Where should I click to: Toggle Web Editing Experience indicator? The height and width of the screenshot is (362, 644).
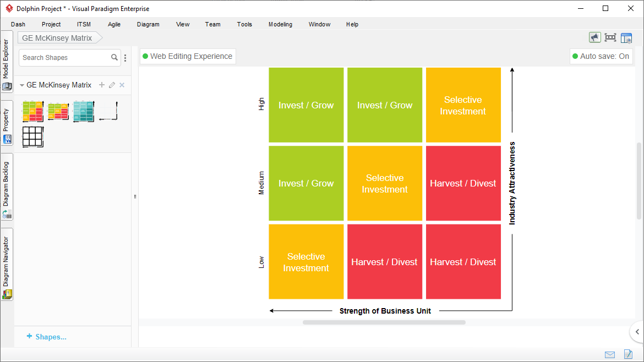click(x=188, y=56)
